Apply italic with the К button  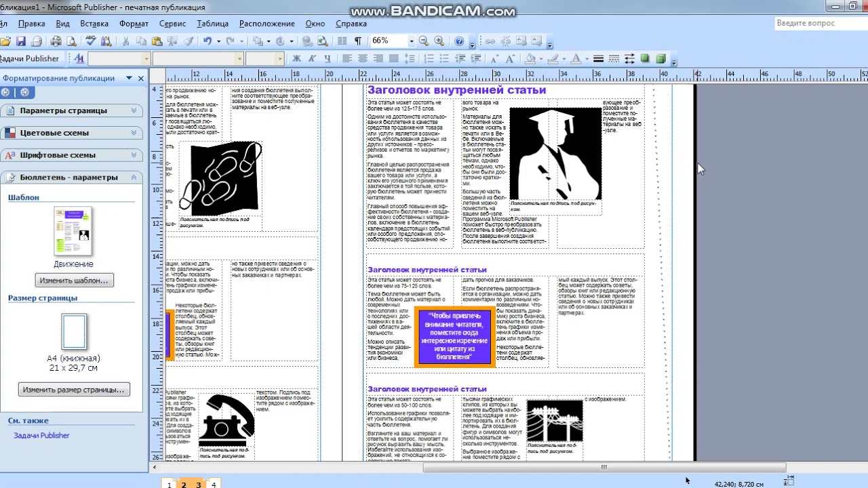pyautogui.click(x=313, y=59)
